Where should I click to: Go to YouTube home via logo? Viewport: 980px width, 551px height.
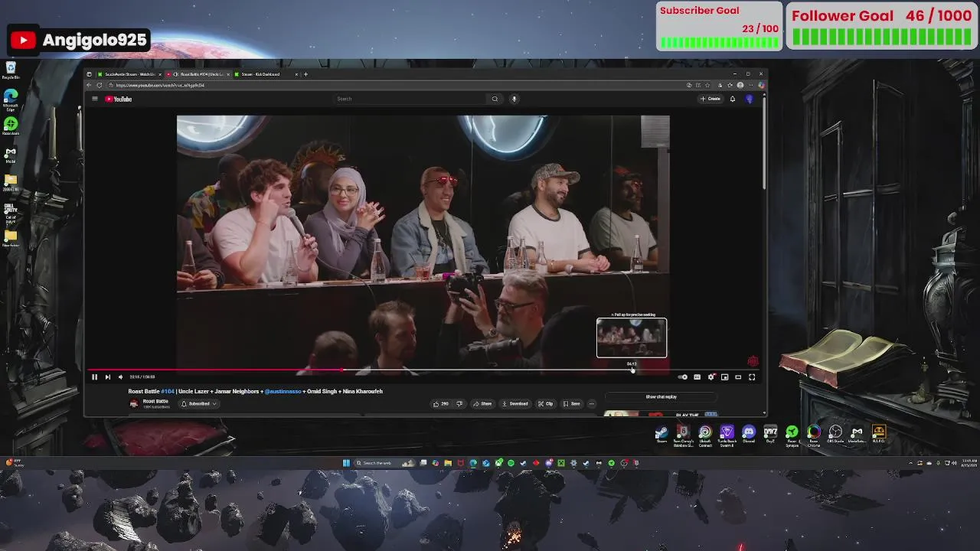tap(119, 99)
